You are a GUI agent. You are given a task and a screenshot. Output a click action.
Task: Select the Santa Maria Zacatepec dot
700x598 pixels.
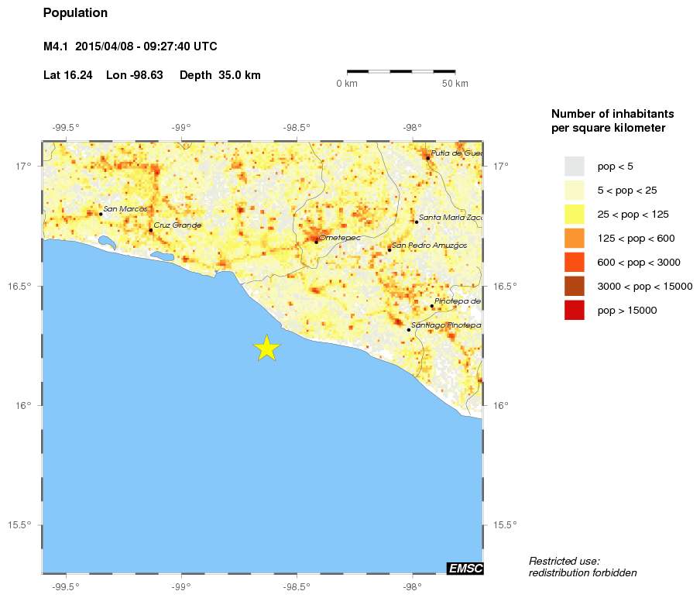pyautogui.click(x=417, y=222)
